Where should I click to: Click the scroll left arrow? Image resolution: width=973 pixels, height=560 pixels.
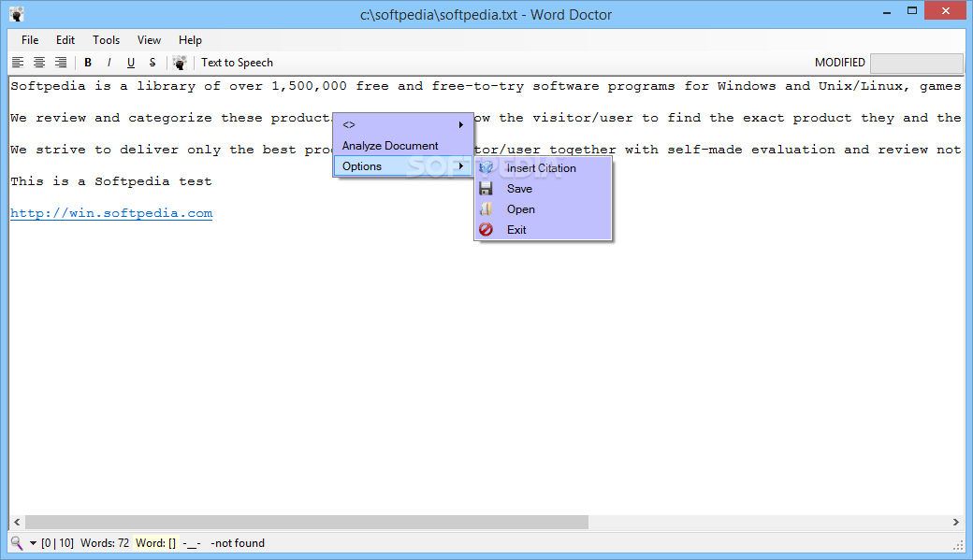(x=18, y=523)
